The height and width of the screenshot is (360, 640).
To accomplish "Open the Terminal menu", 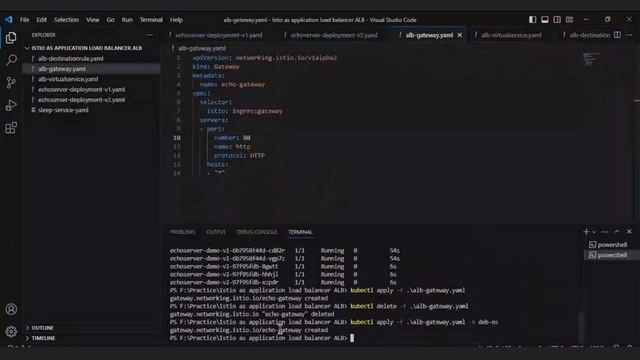I will 151,20.
